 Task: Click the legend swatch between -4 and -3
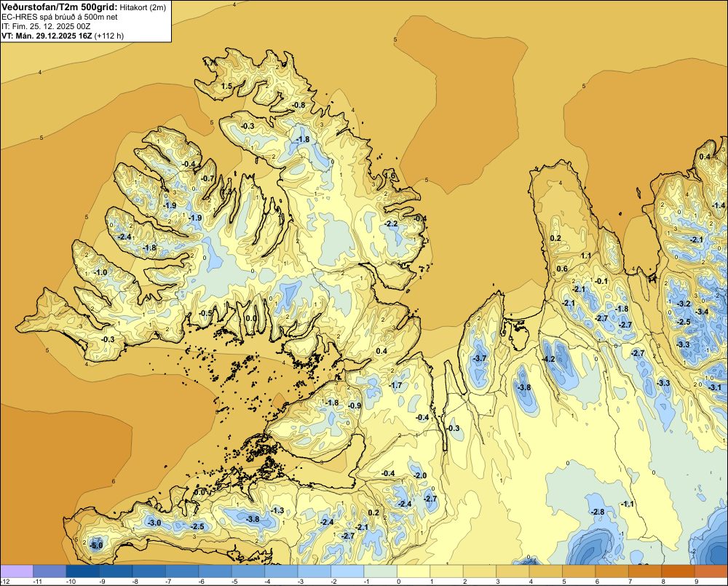(x=281, y=571)
